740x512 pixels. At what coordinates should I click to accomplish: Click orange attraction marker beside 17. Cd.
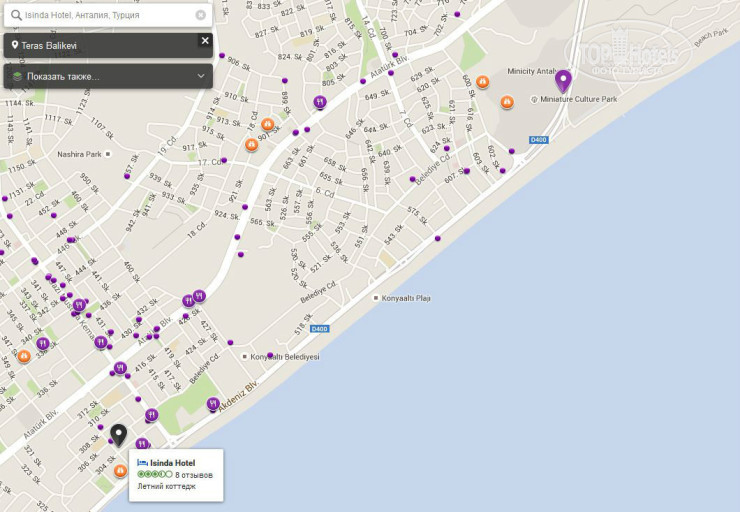point(252,145)
